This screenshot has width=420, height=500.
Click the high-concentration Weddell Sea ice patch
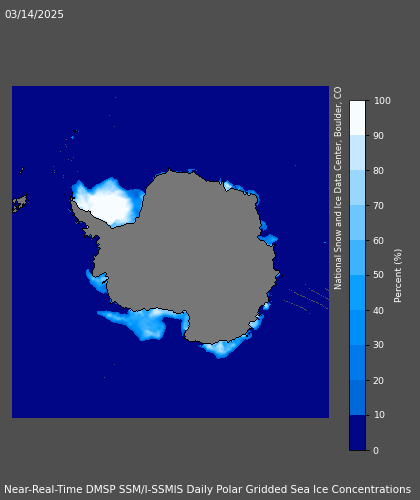107,201
